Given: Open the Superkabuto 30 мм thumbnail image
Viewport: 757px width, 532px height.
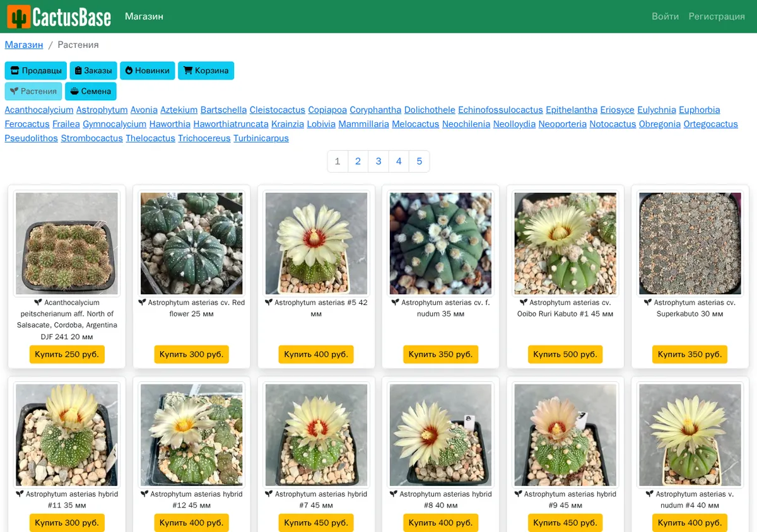Looking at the screenshot, I should (x=690, y=243).
